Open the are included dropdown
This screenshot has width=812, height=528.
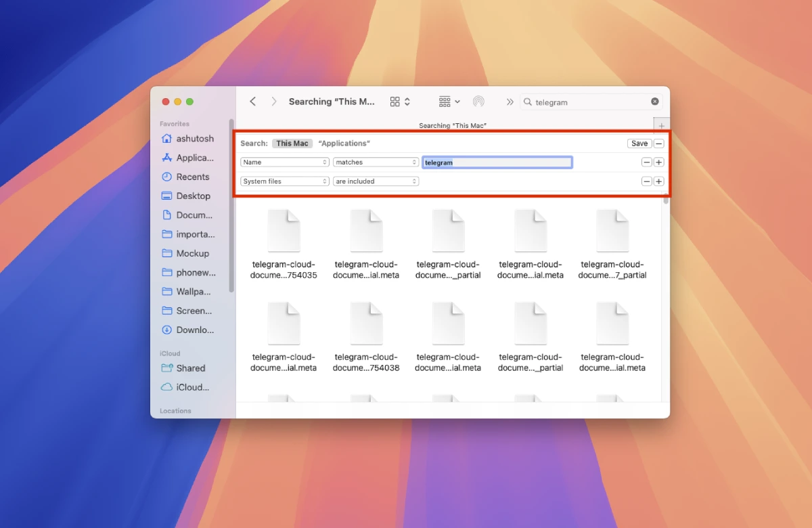pyautogui.click(x=376, y=181)
